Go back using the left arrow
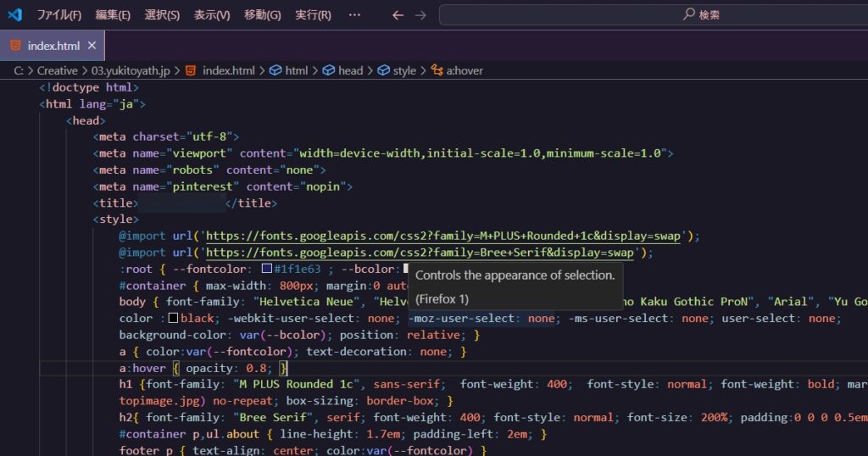Viewport: 868px width, 456px height. coord(398,15)
